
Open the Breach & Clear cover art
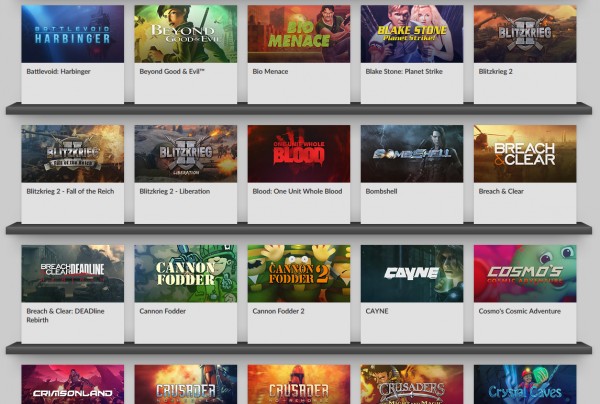tap(525, 154)
